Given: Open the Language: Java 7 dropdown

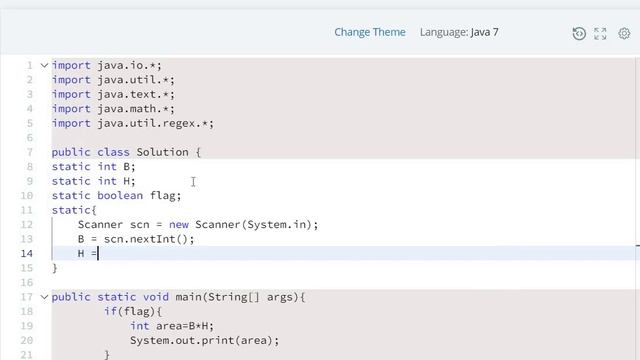Looking at the screenshot, I should click(x=459, y=32).
